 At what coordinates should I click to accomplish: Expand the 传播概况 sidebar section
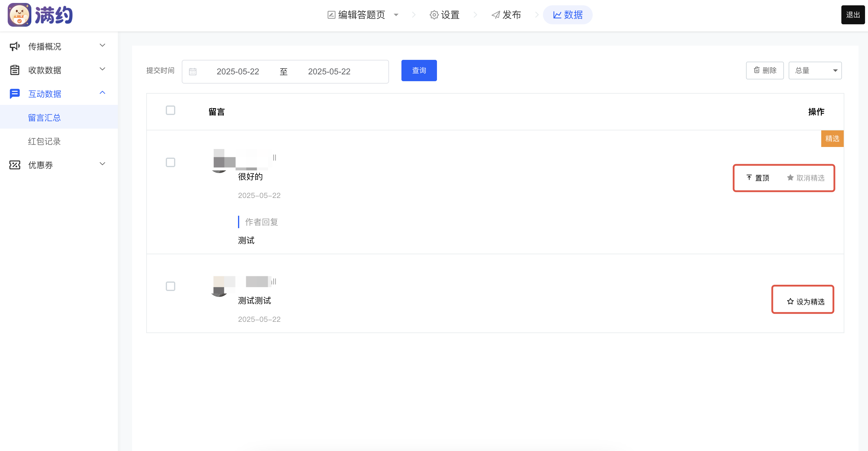[x=102, y=46]
